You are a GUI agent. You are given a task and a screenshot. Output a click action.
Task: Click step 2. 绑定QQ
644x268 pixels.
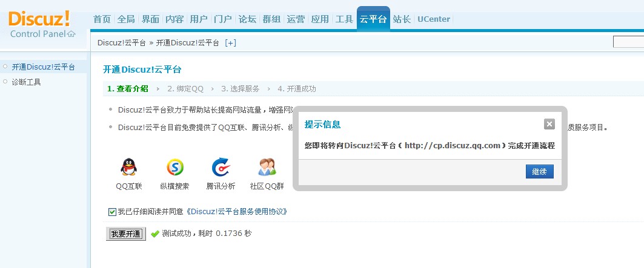point(185,89)
